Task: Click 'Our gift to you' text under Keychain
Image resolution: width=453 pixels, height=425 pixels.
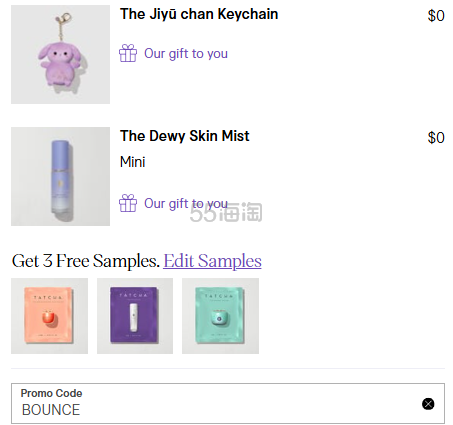Action: tap(186, 54)
